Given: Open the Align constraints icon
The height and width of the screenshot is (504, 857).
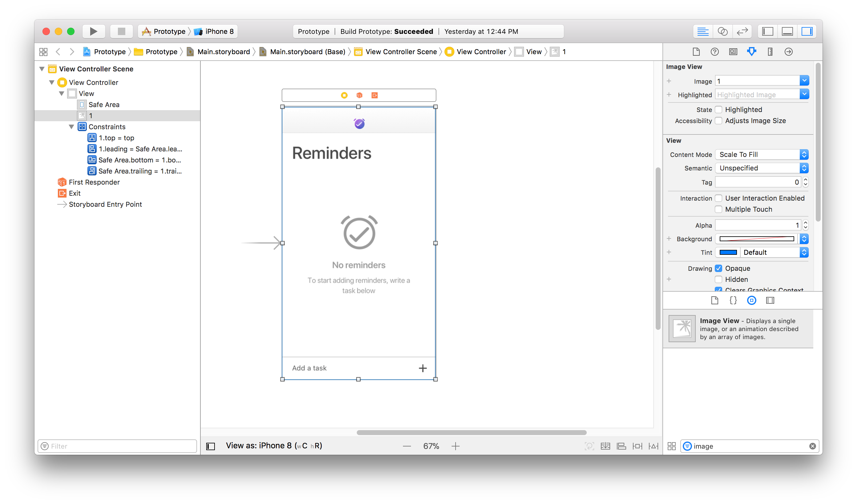Looking at the screenshot, I should point(621,446).
